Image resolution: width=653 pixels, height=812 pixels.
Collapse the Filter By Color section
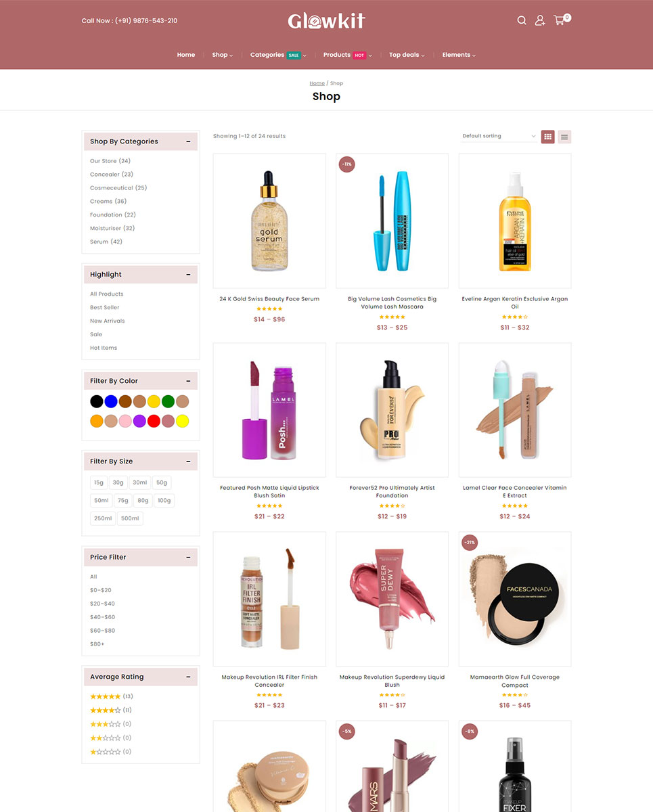pos(189,381)
